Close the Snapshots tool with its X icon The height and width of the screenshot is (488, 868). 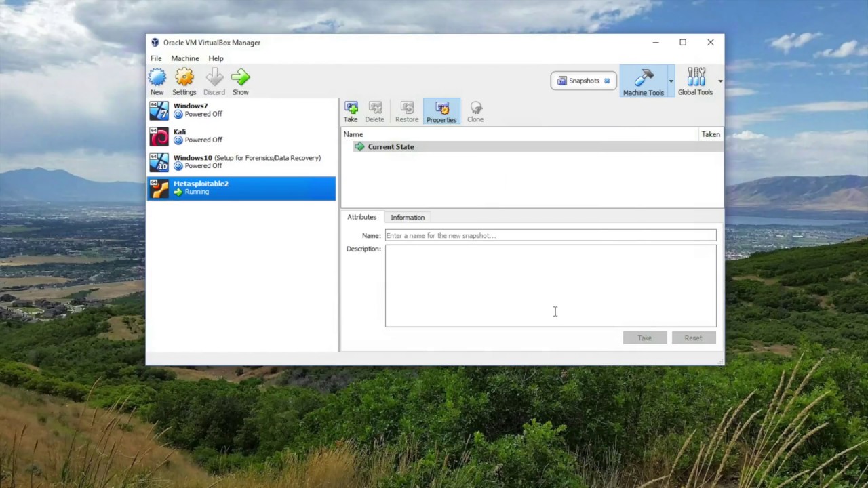pyautogui.click(x=607, y=81)
